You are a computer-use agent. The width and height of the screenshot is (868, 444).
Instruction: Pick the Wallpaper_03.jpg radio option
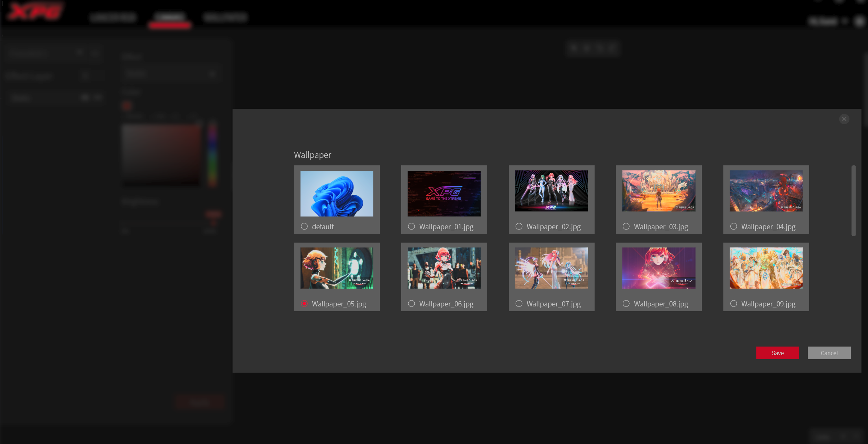click(626, 226)
